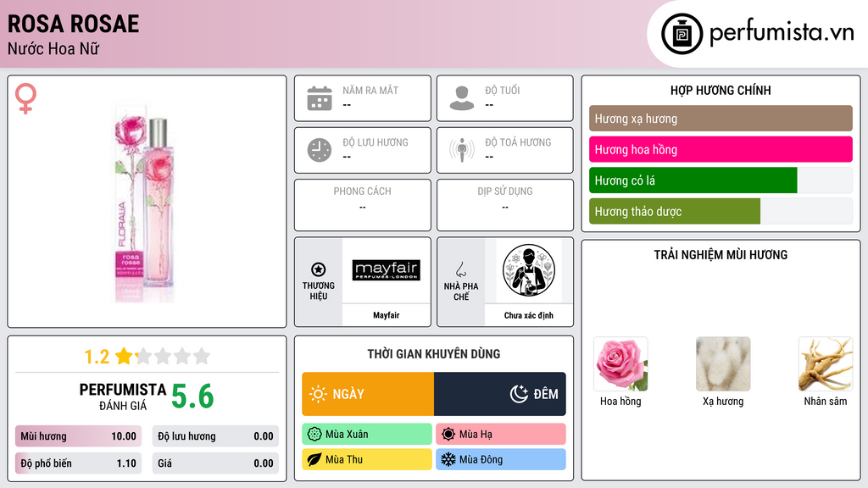Open the Rosa Rosae perfume bottle image
The height and width of the screenshot is (488, 868).
click(x=144, y=202)
